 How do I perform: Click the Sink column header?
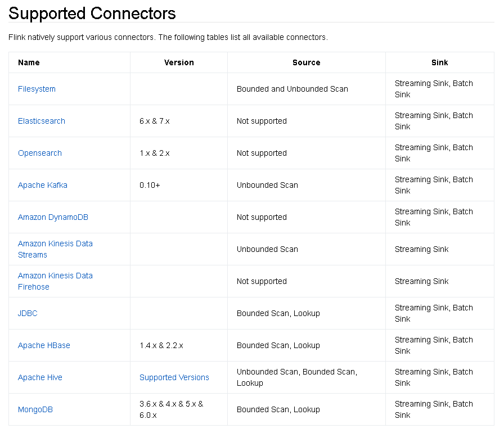440,62
